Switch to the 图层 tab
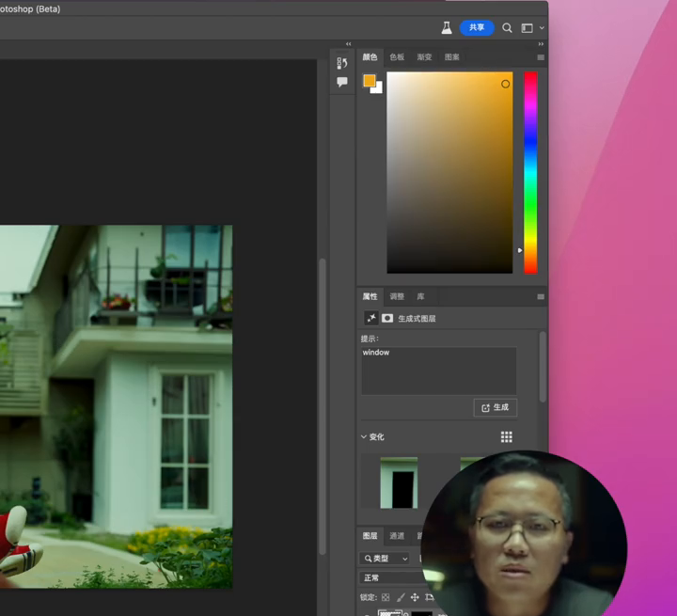677x616 pixels. [x=370, y=536]
